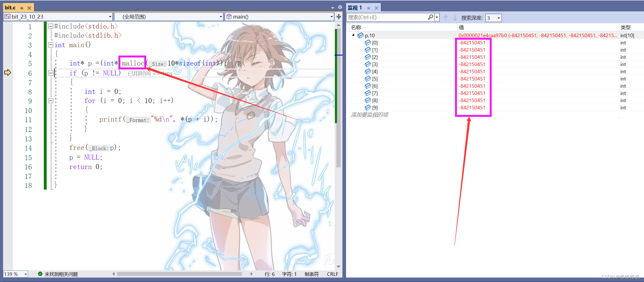The image size is (644, 282).
Task: Open the active files dropdown arrow
Action: point(333,8)
